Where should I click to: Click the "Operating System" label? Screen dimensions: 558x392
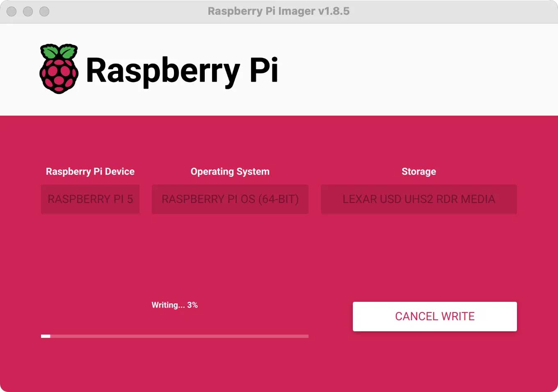[230, 171]
